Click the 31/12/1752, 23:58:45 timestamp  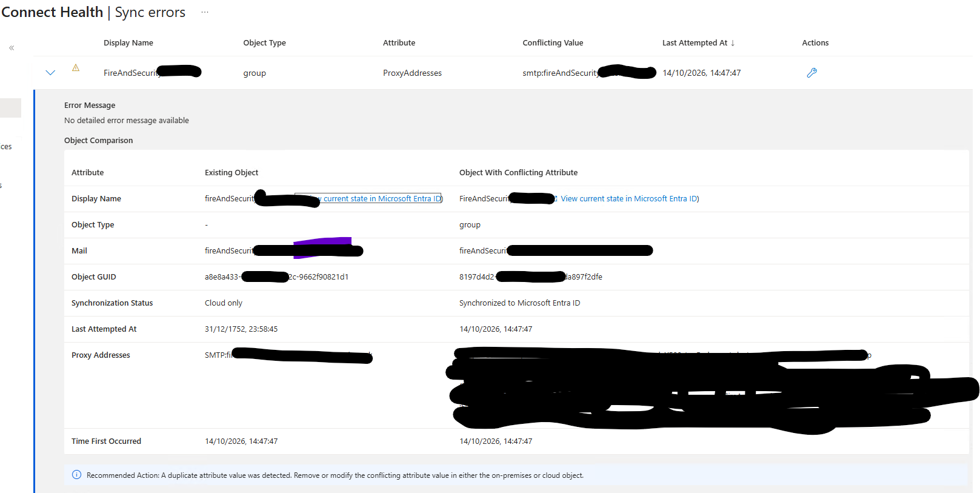pos(241,329)
